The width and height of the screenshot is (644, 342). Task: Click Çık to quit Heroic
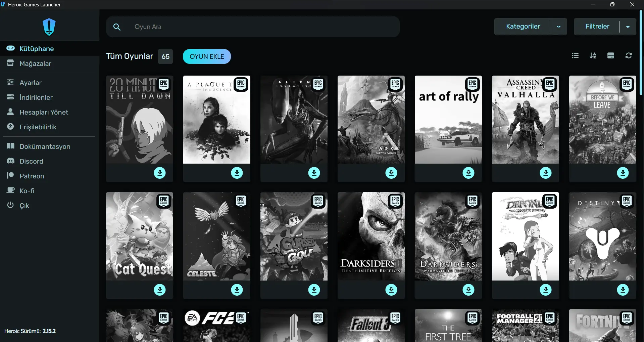50,206
